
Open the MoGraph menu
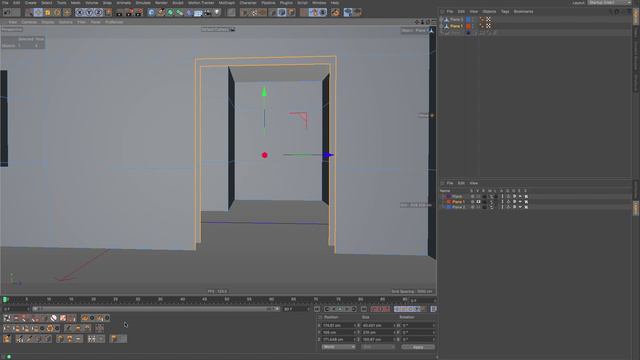click(x=227, y=3)
